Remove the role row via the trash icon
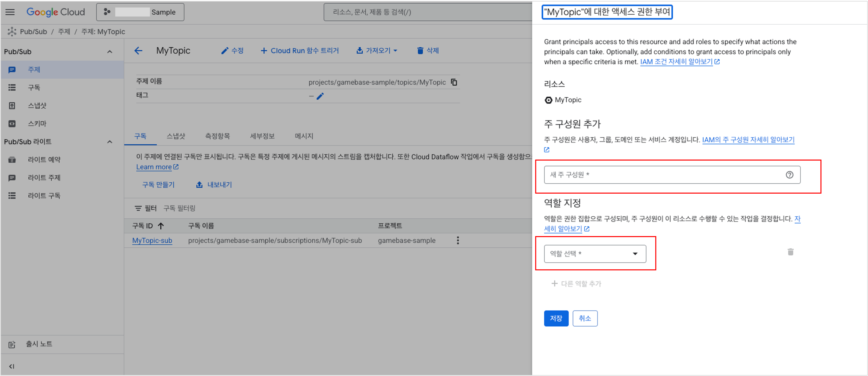This screenshot has height=376, width=868. tap(791, 252)
